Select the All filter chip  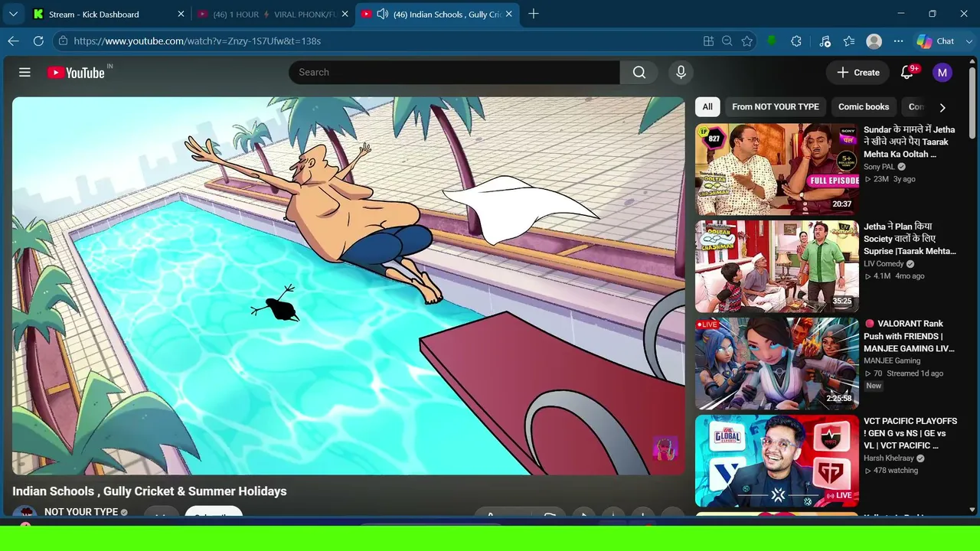tap(707, 107)
